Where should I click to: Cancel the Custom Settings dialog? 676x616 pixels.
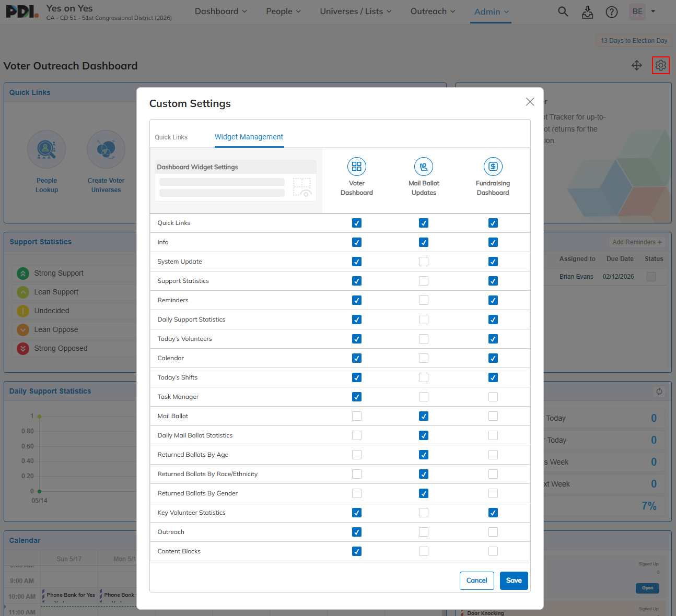pyautogui.click(x=477, y=581)
